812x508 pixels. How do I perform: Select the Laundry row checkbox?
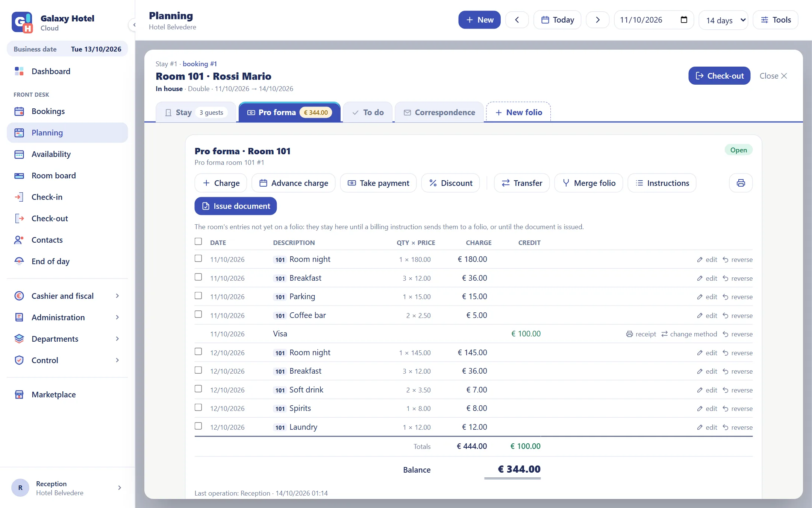(x=198, y=426)
